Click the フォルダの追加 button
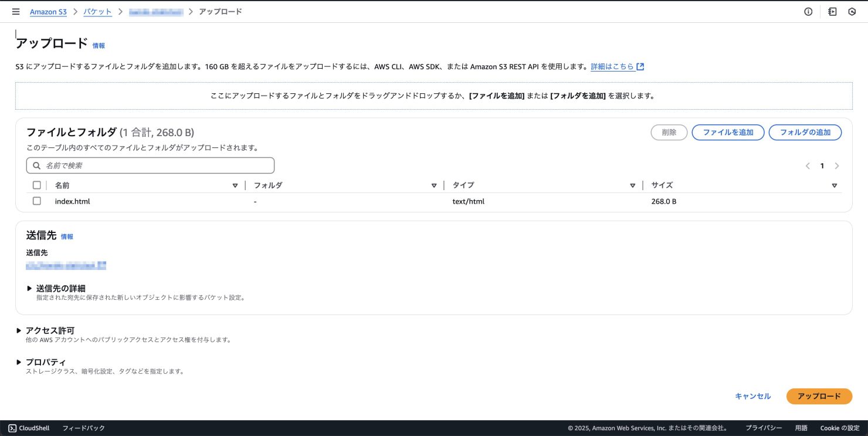Screen dimensions: 868x436 (x=805, y=133)
